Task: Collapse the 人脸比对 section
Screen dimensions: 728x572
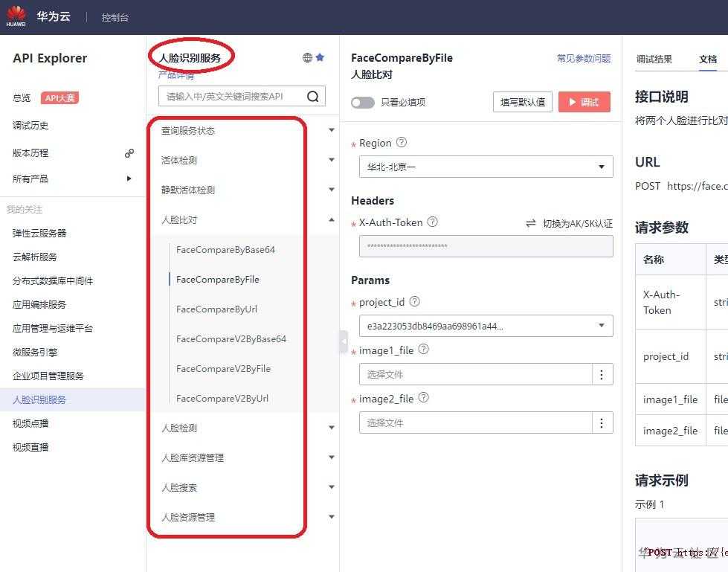Action: (x=331, y=219)
